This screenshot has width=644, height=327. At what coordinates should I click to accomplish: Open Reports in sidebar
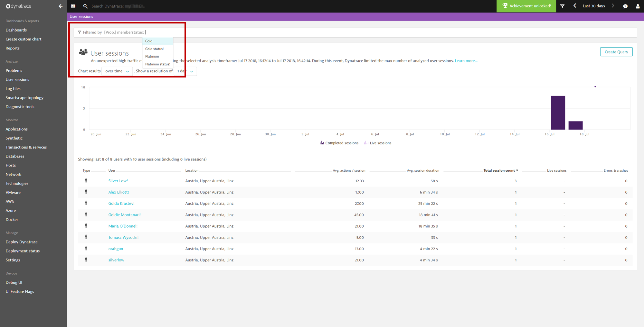pos(13,48)
